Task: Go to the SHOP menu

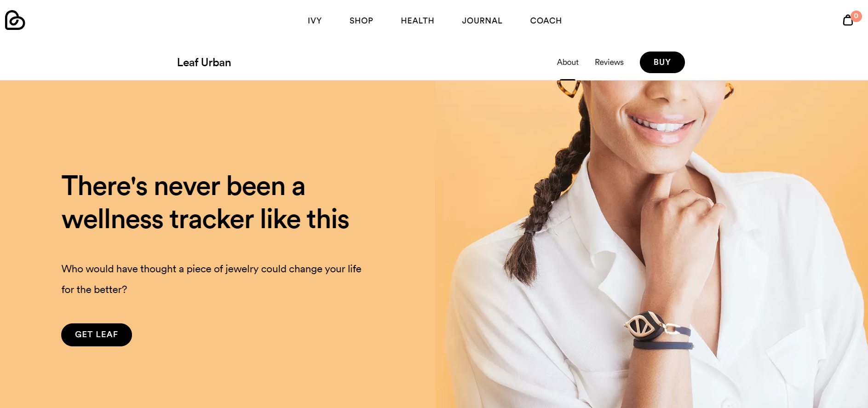Action: point(361,21)
